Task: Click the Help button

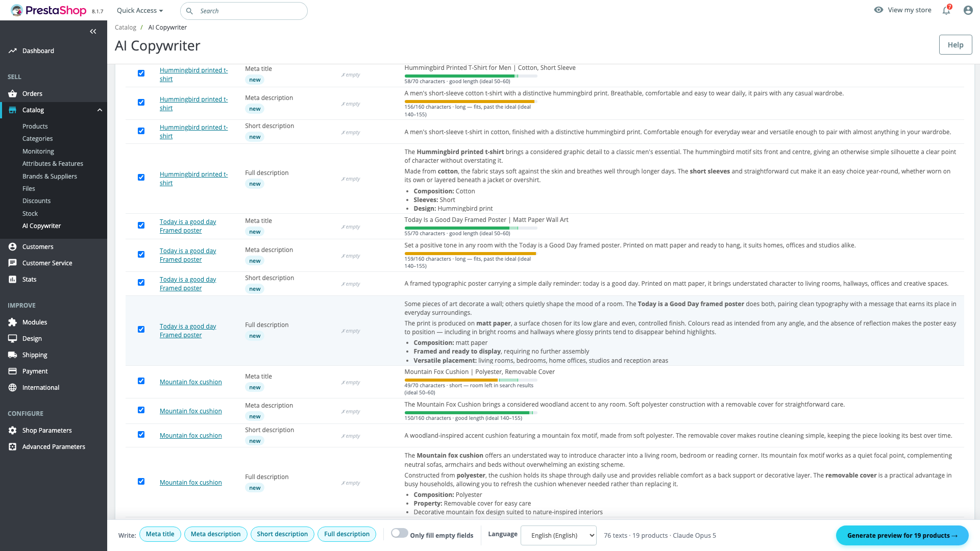Action: coord(955,45)
